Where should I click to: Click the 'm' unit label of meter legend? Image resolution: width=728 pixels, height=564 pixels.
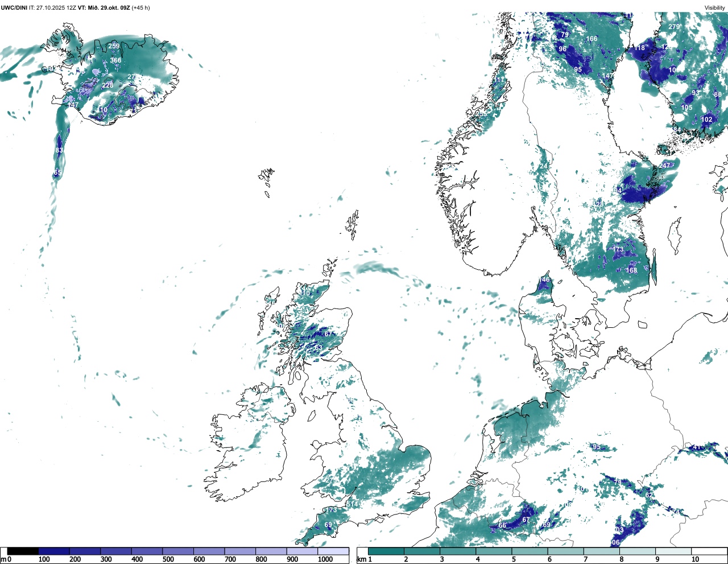[3, 559]
